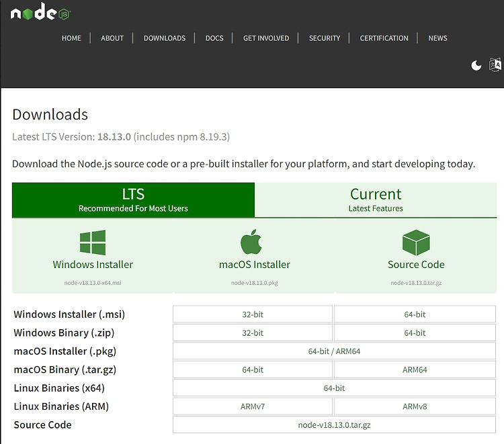Download Linux Binaries ARMv7
This screenshot has width=504, height=444.
(x=253, y=406)
